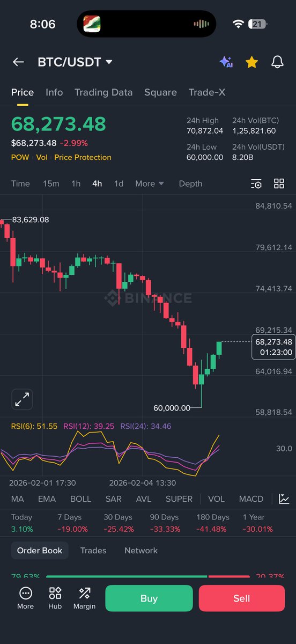Expand chart to fullscreen
The height and width of the screenshot is (644, 296).
(22, 399)
